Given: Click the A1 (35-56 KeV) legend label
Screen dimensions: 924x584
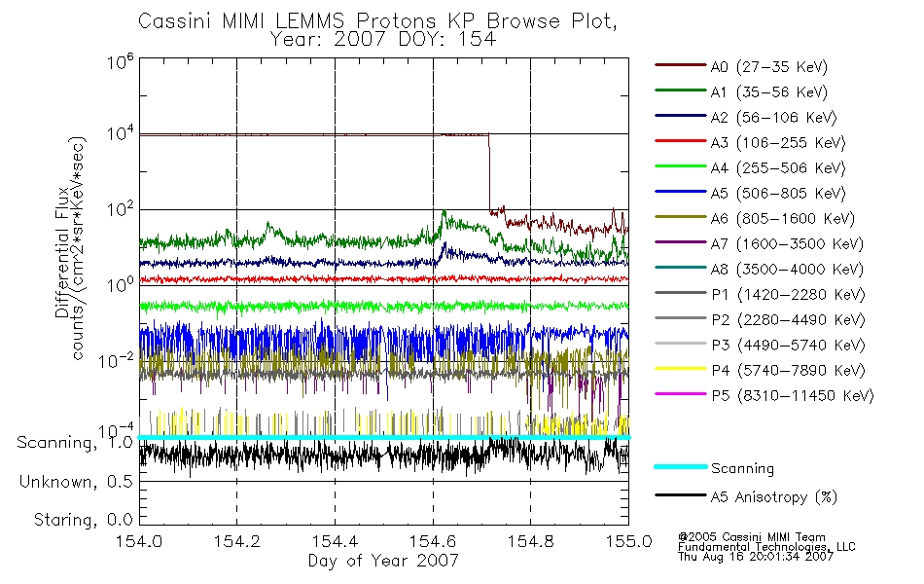Looking at the screenshot, I should point(769,92).
